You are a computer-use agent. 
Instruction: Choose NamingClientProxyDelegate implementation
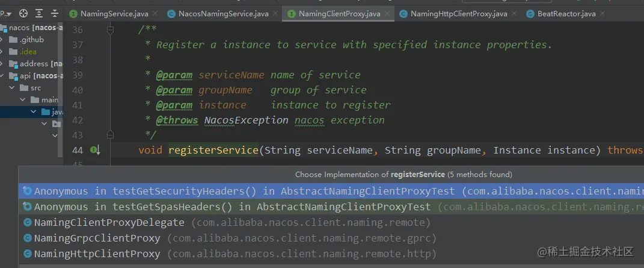pos(331,222)
